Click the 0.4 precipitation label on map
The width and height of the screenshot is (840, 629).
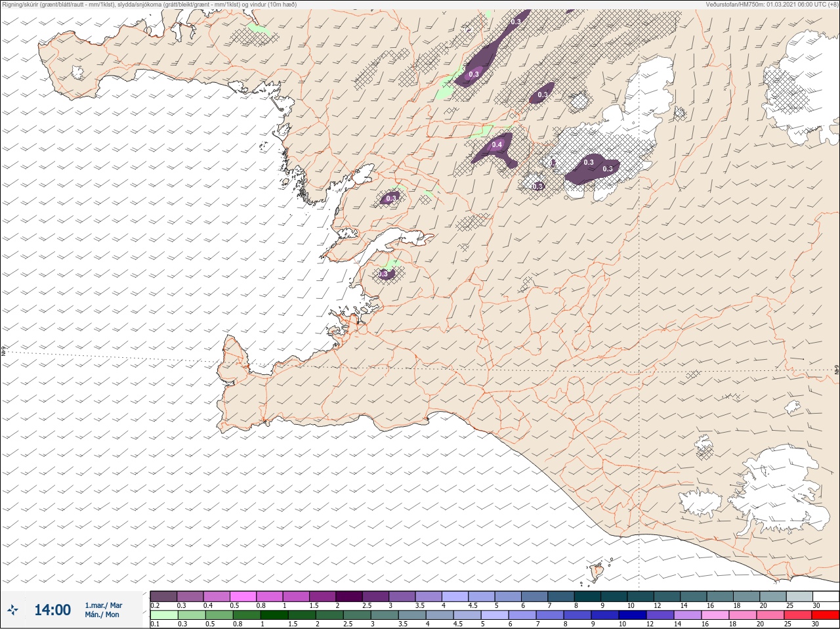[x=497, y=145]
